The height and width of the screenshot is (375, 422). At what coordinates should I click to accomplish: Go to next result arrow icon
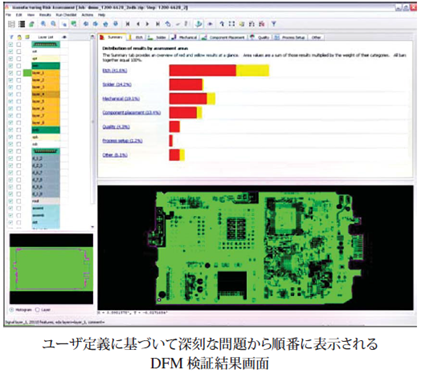pyautogui.click(x=147, y=24)
